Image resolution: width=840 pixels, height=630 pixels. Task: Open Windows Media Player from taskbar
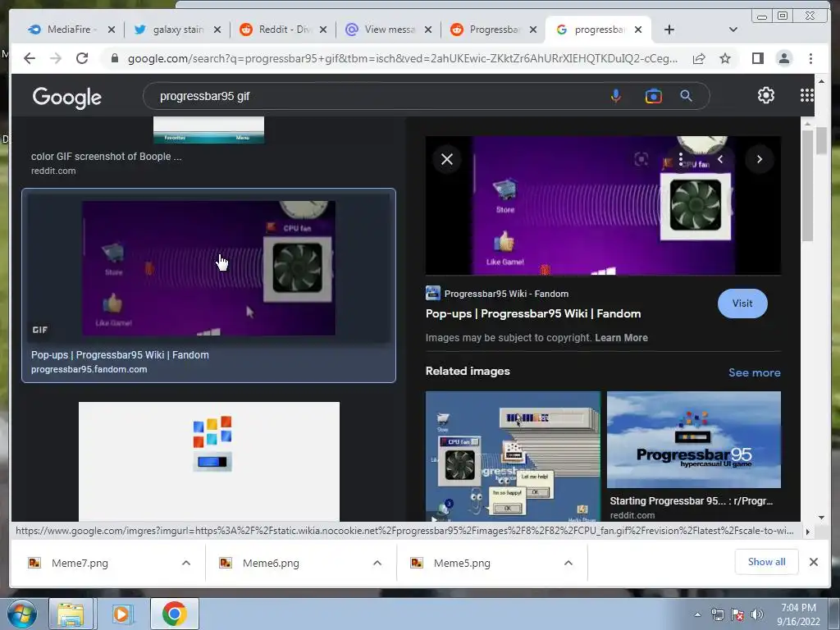[121, 614]
